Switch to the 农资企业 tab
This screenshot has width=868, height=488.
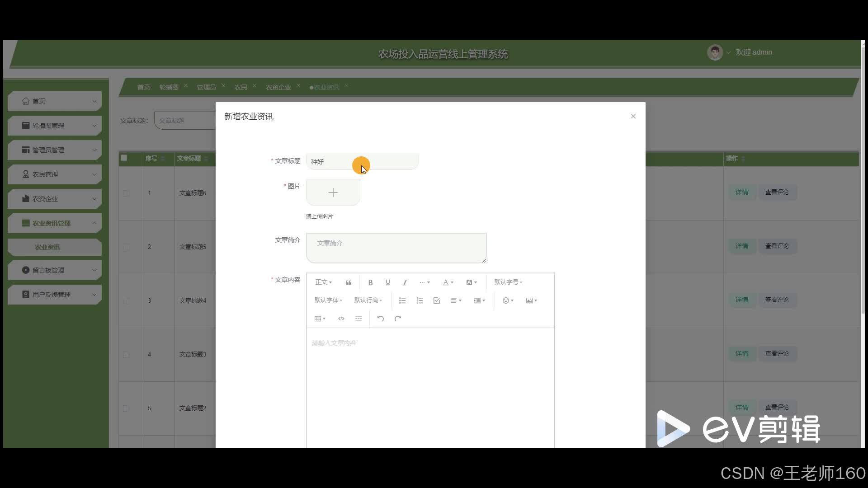278,87
